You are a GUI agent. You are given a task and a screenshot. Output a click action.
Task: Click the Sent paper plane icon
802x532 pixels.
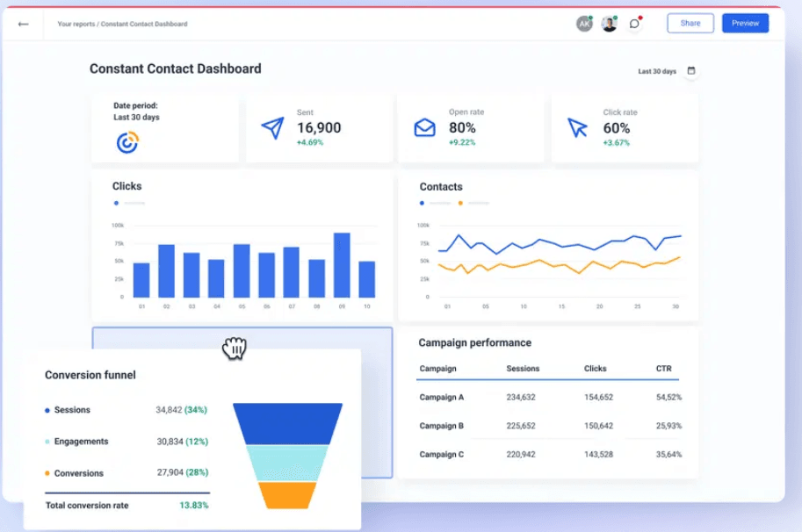[x=272, y=128]
